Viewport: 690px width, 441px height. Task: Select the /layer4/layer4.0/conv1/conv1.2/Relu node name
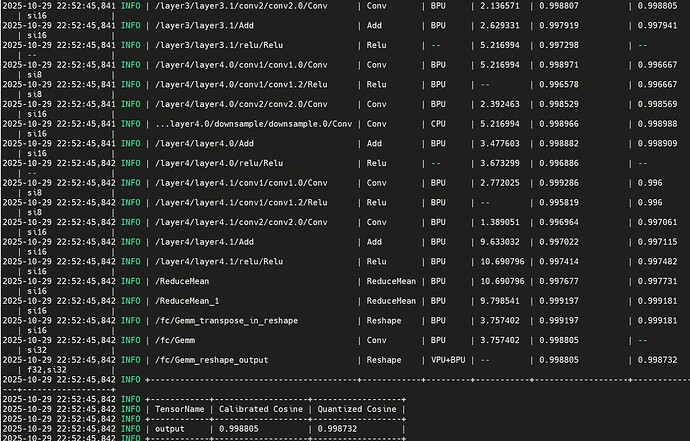(x=241, y=85)
